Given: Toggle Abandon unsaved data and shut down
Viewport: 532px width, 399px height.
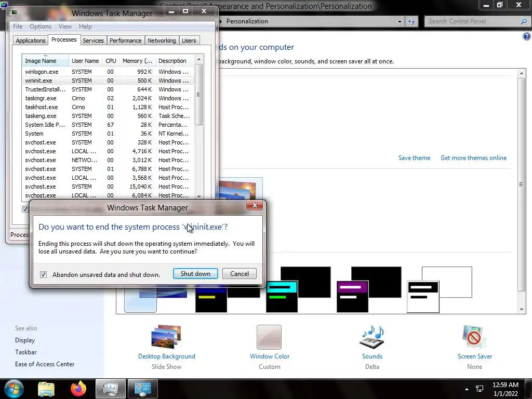Looking at the screenshot, I should tap(43, 274).
